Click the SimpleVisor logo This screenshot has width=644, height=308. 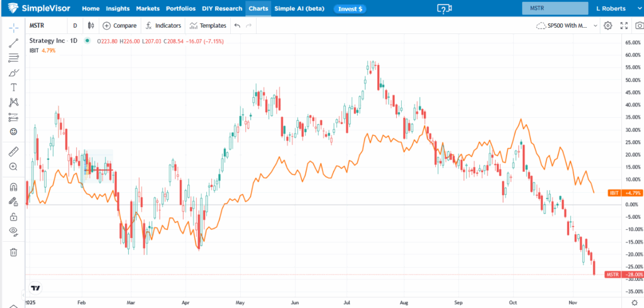click(x=38, y=8)
